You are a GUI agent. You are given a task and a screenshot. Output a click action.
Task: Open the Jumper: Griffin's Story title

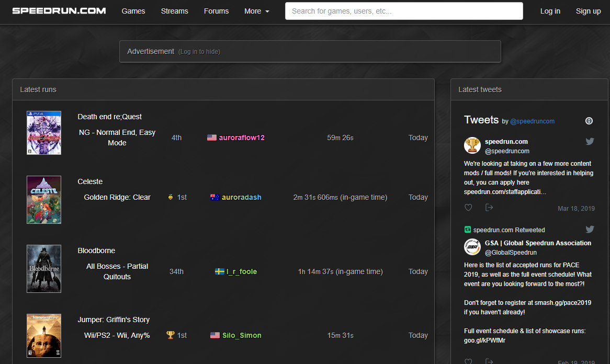(x=114, y=320)
